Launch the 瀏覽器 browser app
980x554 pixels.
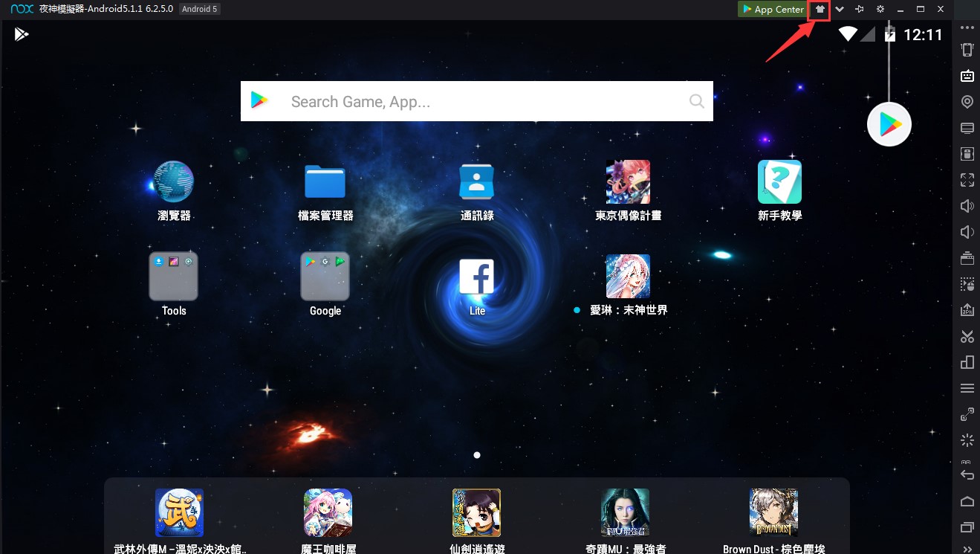[174, 191]
